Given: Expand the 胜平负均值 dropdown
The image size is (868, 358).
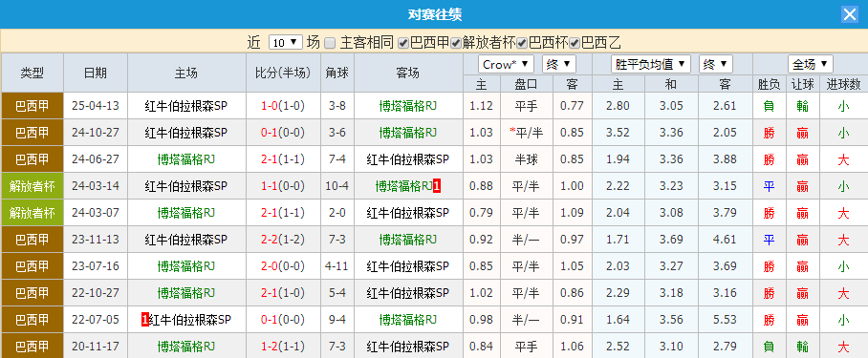Looking at the screenshot, I should tap(650, 64).
